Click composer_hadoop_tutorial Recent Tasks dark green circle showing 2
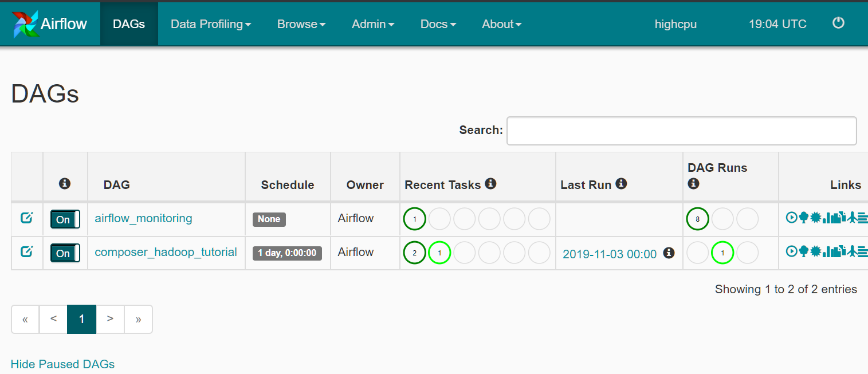This screenshot has width=868, height=374. click(414, 253)
